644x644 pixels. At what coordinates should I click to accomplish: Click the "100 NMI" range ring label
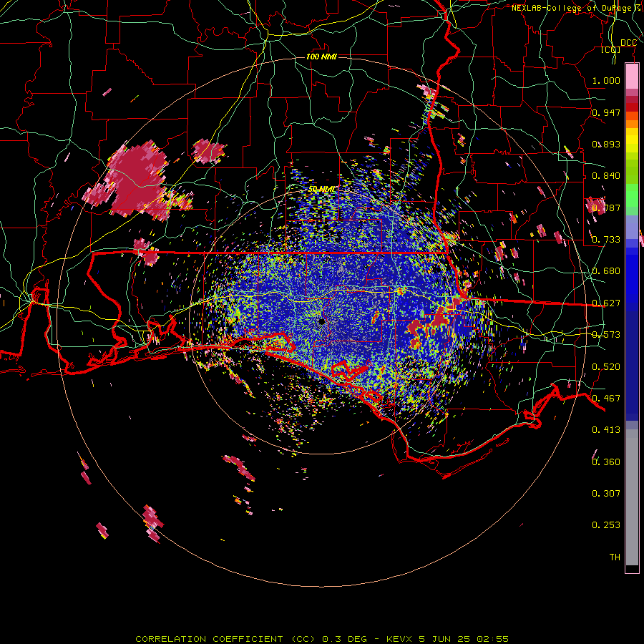coord(321,57)
